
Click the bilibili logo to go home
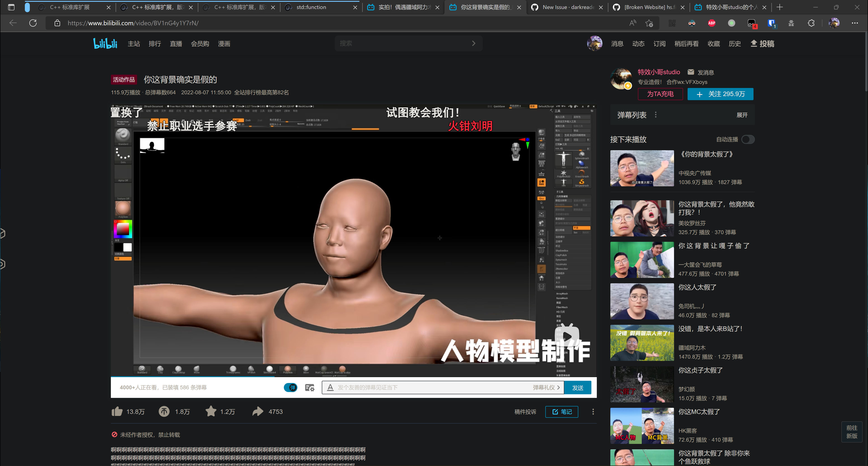tap(105, 43)
